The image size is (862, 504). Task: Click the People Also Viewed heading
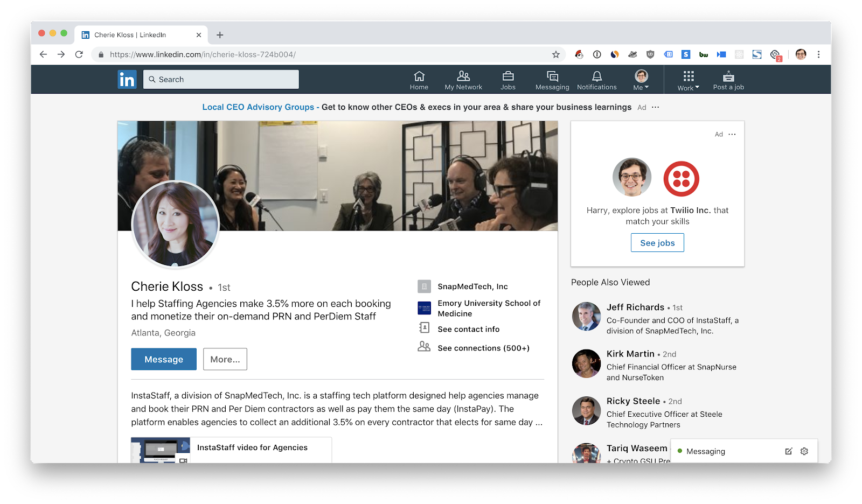[610, 282]
